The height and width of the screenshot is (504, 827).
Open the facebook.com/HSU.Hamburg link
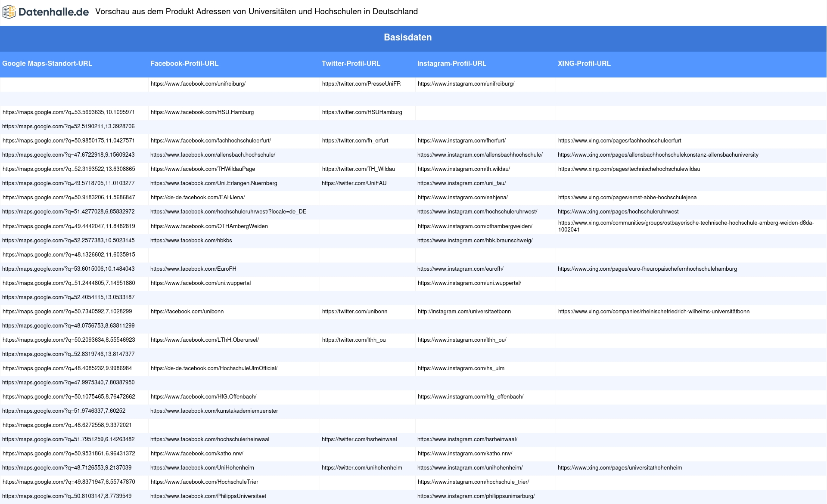click(x=202, y=112)
